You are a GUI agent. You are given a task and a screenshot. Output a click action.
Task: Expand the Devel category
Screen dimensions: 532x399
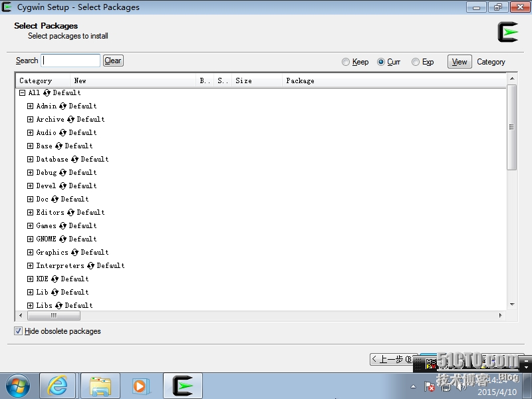[30, 186]
